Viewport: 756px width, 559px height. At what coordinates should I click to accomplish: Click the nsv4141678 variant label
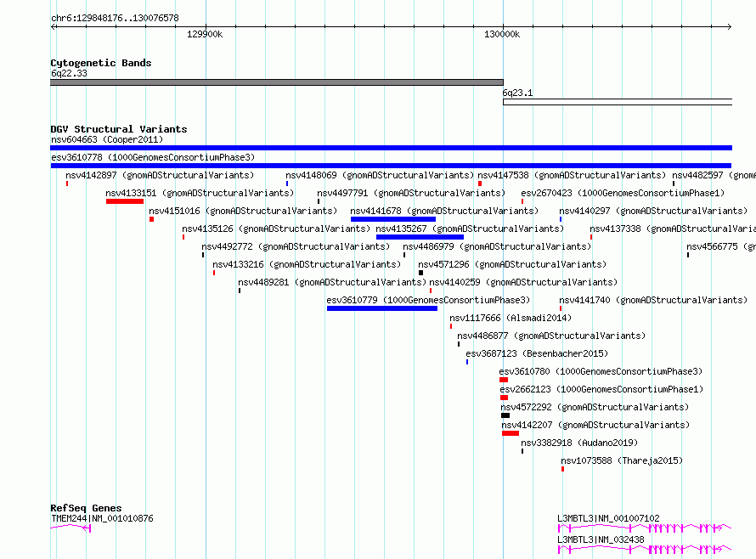coord(444,211)
